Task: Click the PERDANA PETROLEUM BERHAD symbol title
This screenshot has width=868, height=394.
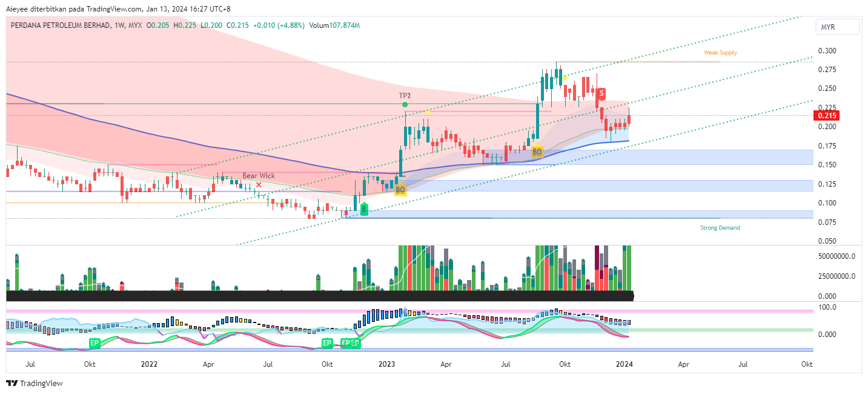Action: pyautogui.click(x=61, y=25)
